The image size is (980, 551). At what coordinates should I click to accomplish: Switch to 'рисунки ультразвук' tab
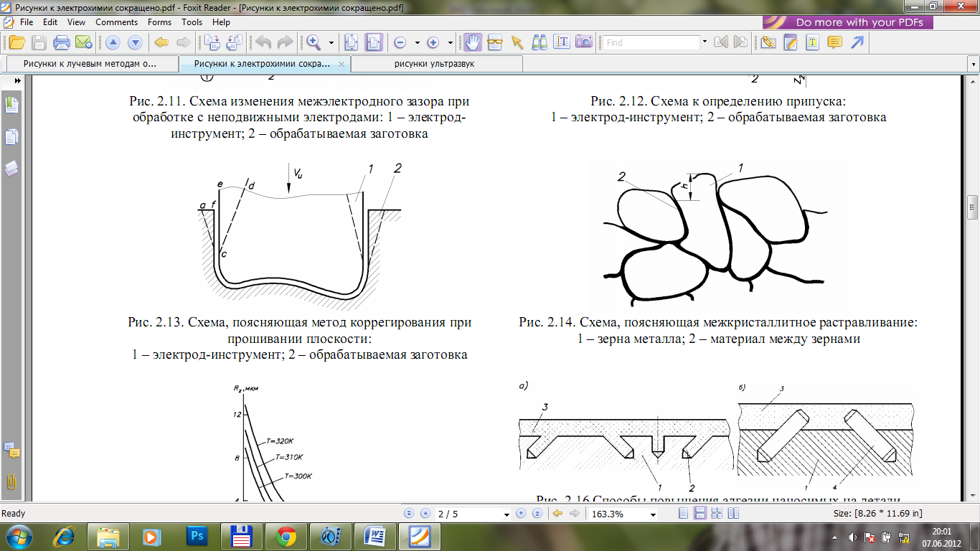[x=436, y=64]
